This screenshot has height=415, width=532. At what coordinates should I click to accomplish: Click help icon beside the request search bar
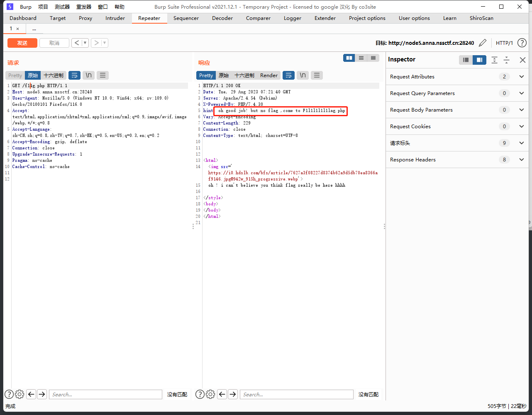click(x=9, y=394)
